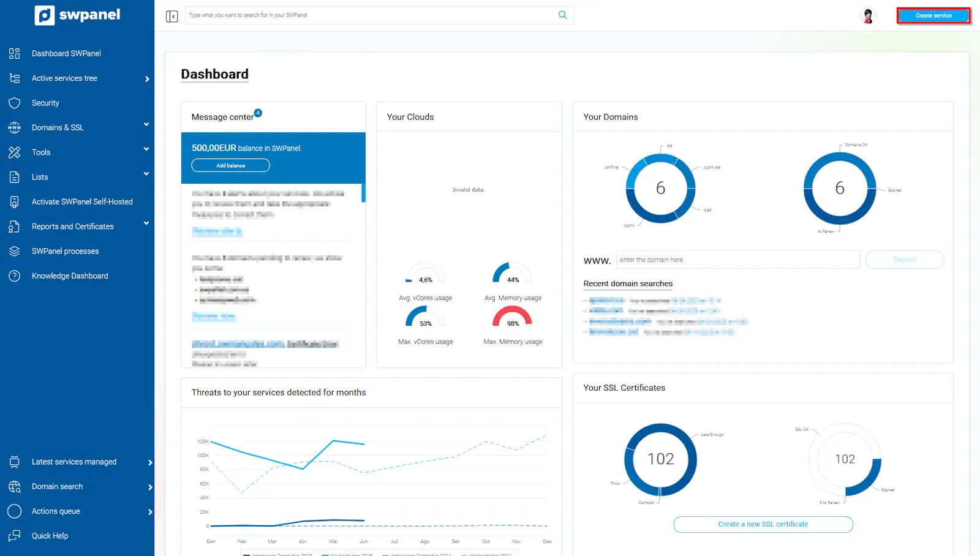Image resolution: width=980 pixels, height=556 pixels.
Task: Expand the Active services tree arrow
Action: (147, 79)
